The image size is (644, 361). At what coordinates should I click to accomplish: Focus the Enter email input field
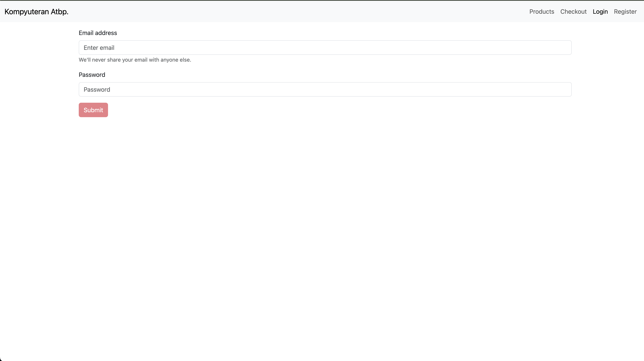[x=325, y=48]
